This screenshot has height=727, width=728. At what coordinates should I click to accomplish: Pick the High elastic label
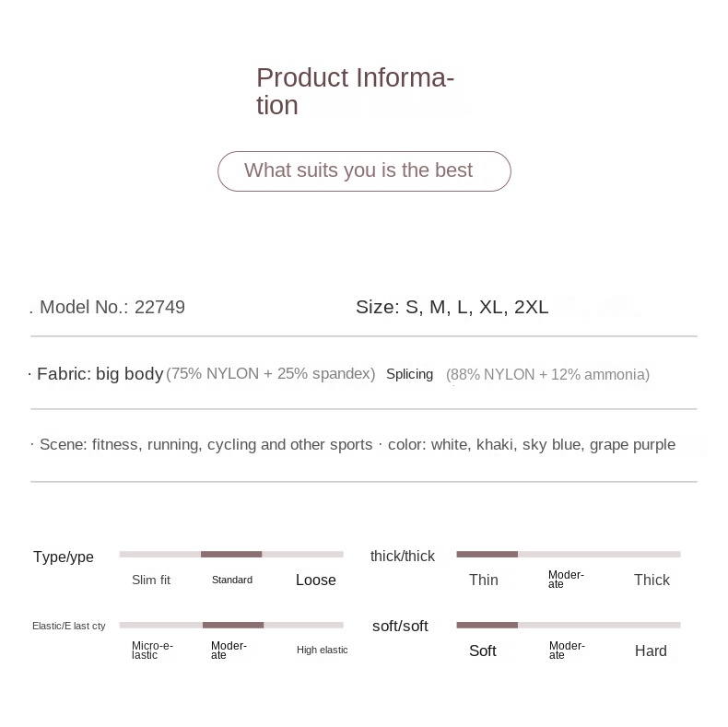(323, 650)
